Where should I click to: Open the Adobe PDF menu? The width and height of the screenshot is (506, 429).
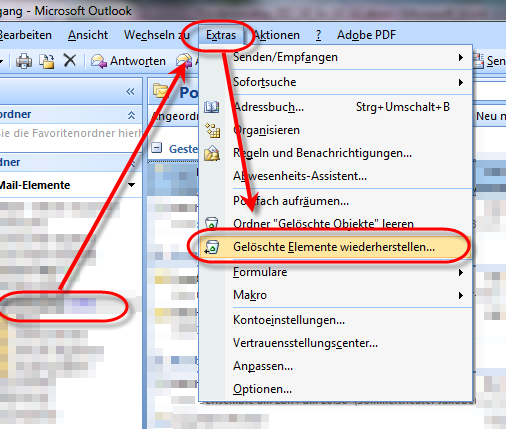pyautogui.click(x=366, y=35)
